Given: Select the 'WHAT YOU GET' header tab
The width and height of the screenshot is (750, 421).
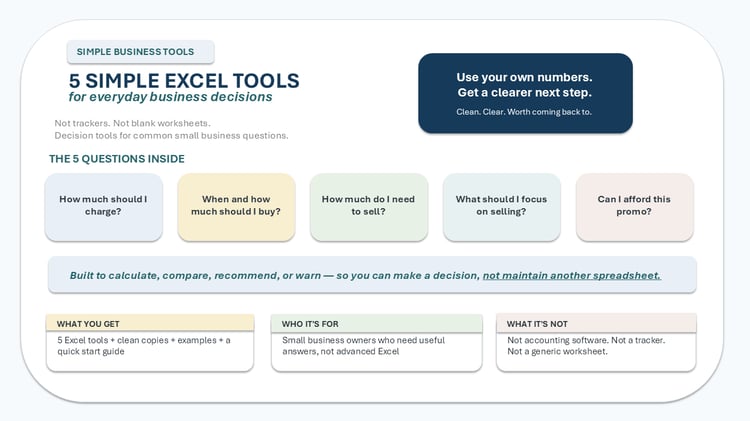Looking at the screenshot, I should click(150, 323).
